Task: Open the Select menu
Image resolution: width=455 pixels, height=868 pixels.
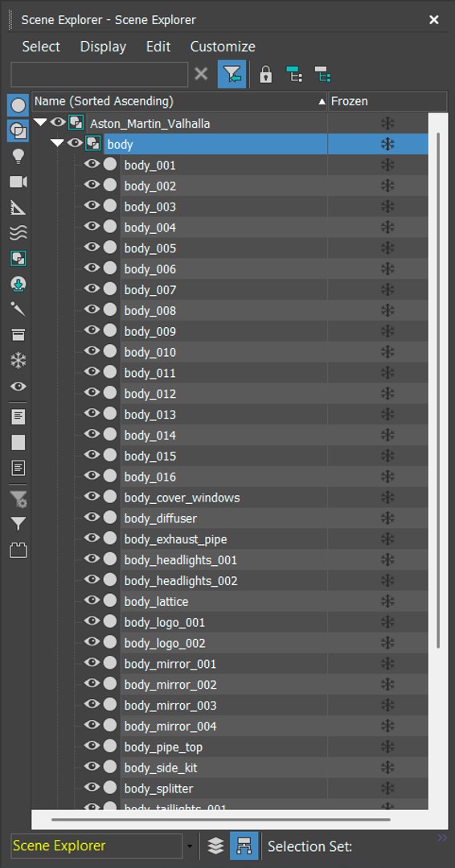Action: coord(41,47)
